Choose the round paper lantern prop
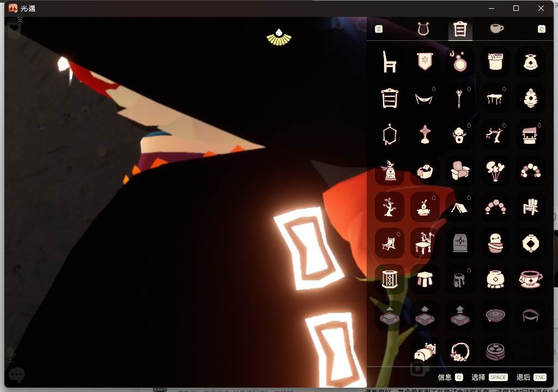 [530, 244]
